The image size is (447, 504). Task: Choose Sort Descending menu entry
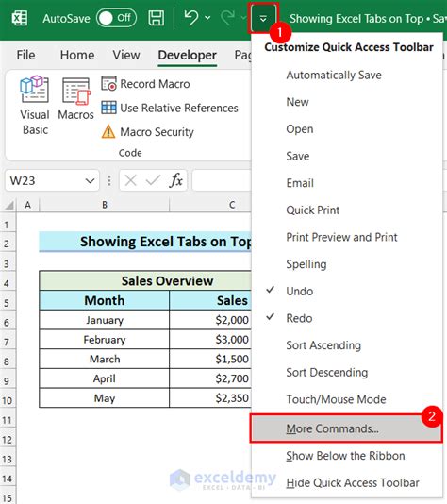click(x=346, y=372)
